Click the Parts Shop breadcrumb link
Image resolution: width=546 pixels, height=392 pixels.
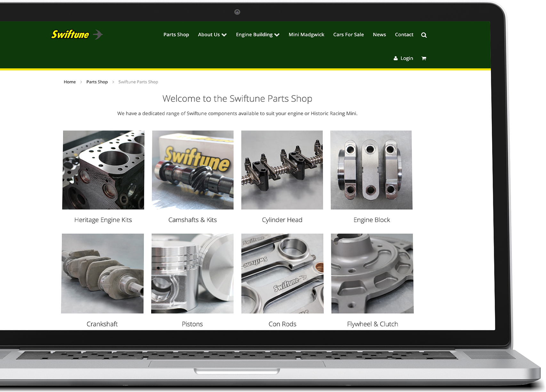(x=97, y=82)
